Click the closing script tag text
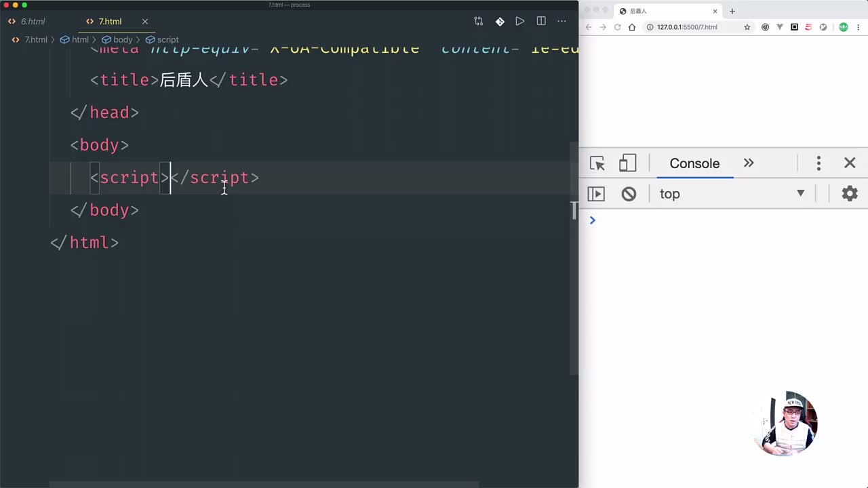 (x=214, y=178)
